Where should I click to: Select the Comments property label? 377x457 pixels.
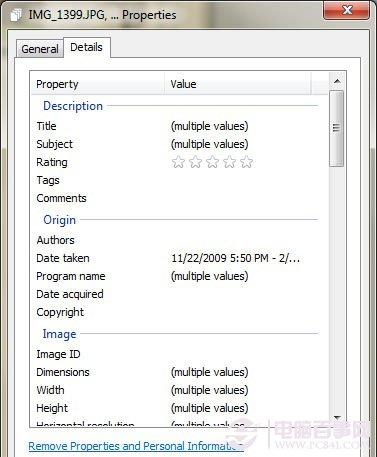point(61,198)
